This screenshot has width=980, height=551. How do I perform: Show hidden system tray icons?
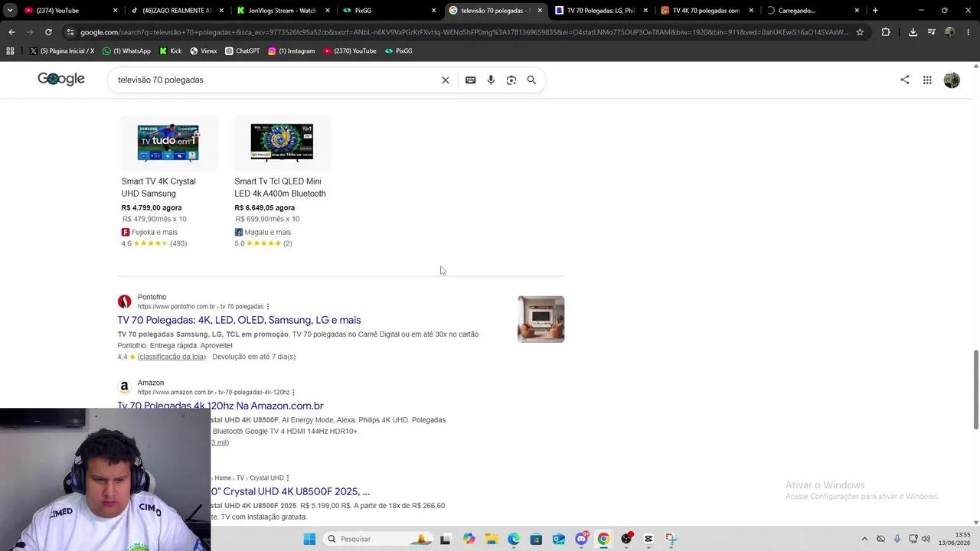click(x=864, y=539)
